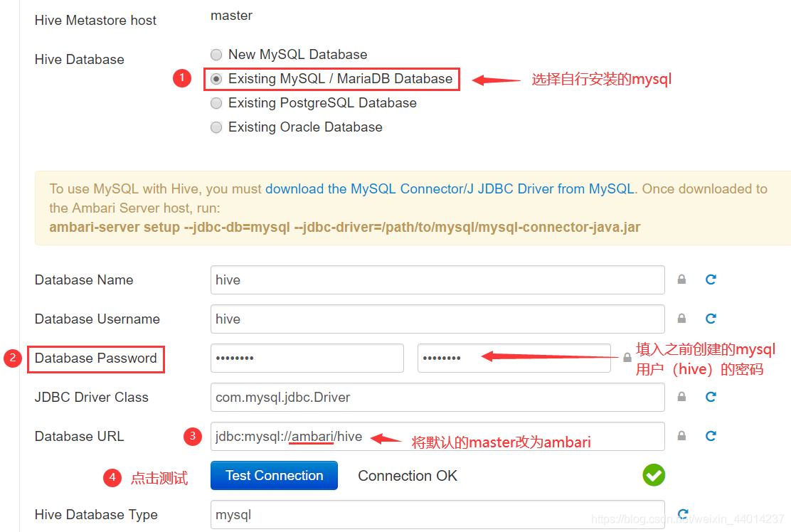
Task: Click the JDBC Driver Class label
Action: [91, 398]
